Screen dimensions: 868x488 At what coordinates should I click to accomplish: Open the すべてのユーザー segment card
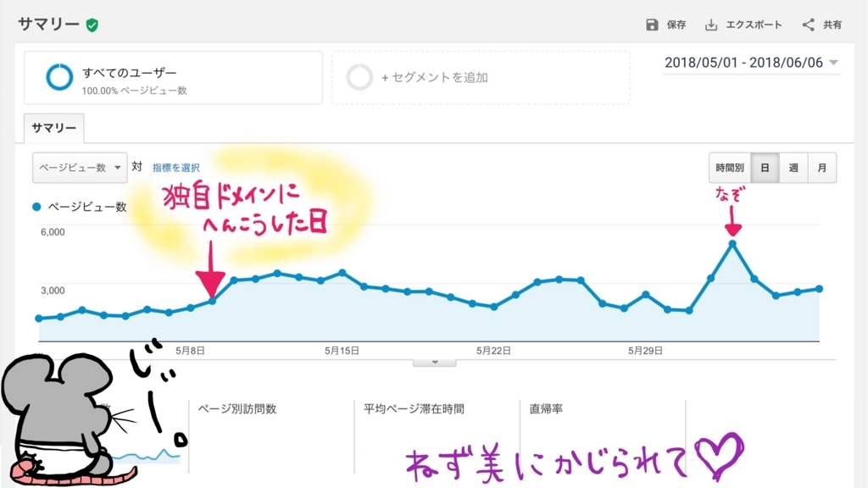[x=173, y=77]
